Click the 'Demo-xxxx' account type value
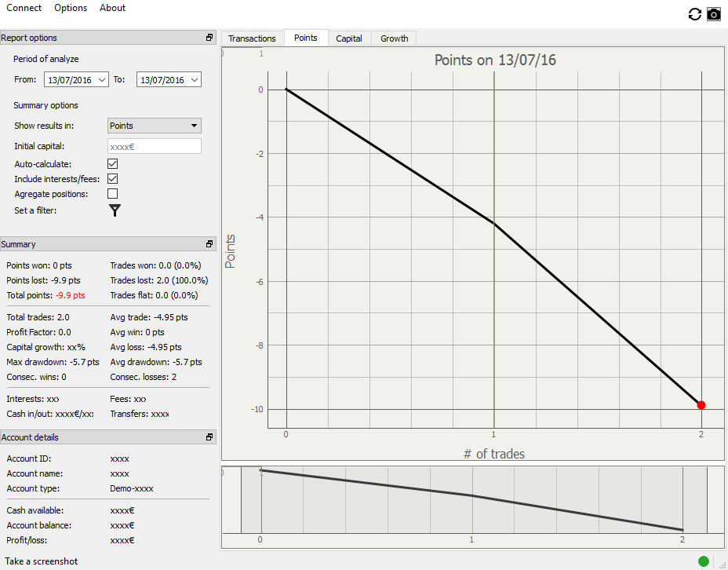 pyautogui.click(x=131, y=488)
